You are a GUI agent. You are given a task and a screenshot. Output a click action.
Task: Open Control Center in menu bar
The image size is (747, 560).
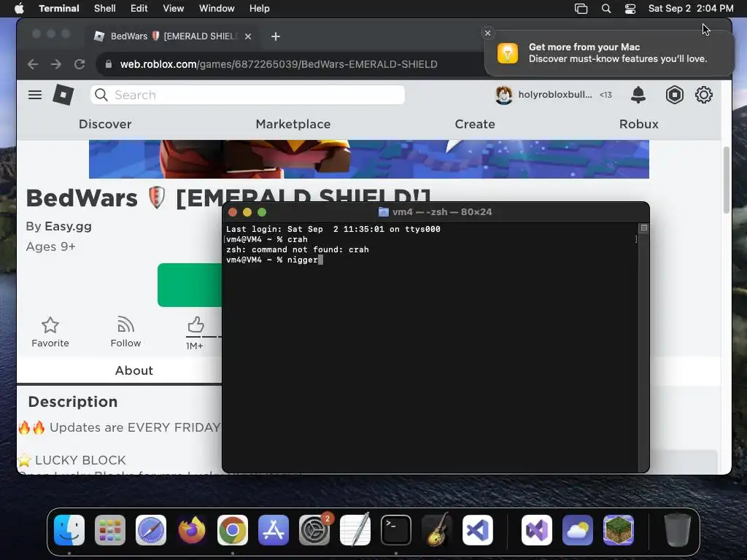coord(630,8)
